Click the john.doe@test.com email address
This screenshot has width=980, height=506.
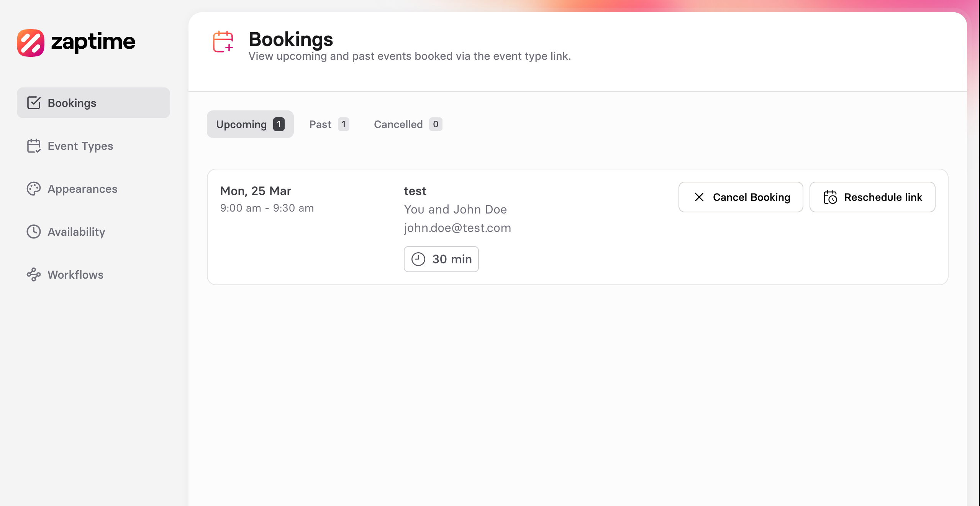pyautogui.click(x=457, y=228)
